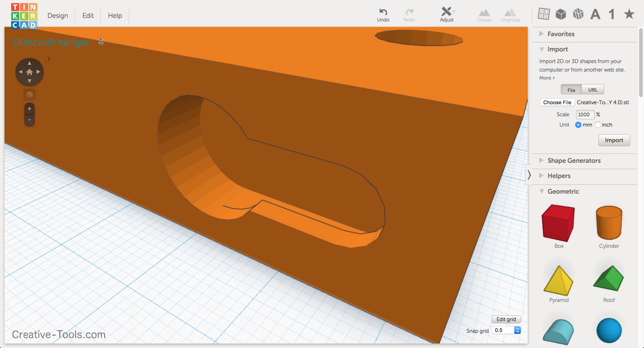The width and height of the screenshot is (644, 348).
Task: Zoom in with the plus button
Action: pos(29,109)
